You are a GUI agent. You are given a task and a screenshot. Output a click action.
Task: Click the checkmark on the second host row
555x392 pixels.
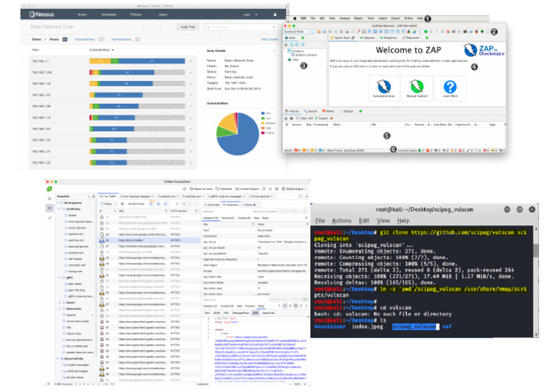click(x=191, y=72)
